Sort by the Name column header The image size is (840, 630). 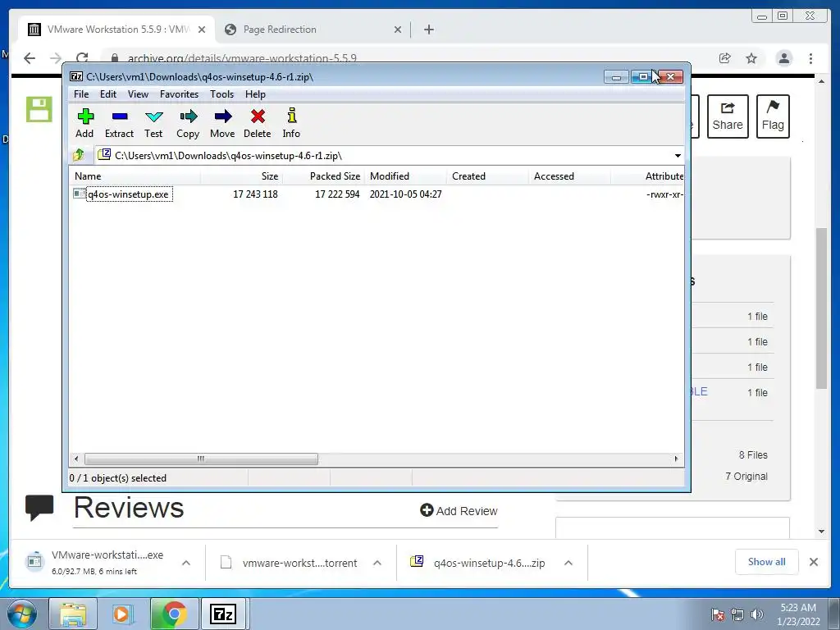(135, 176)
